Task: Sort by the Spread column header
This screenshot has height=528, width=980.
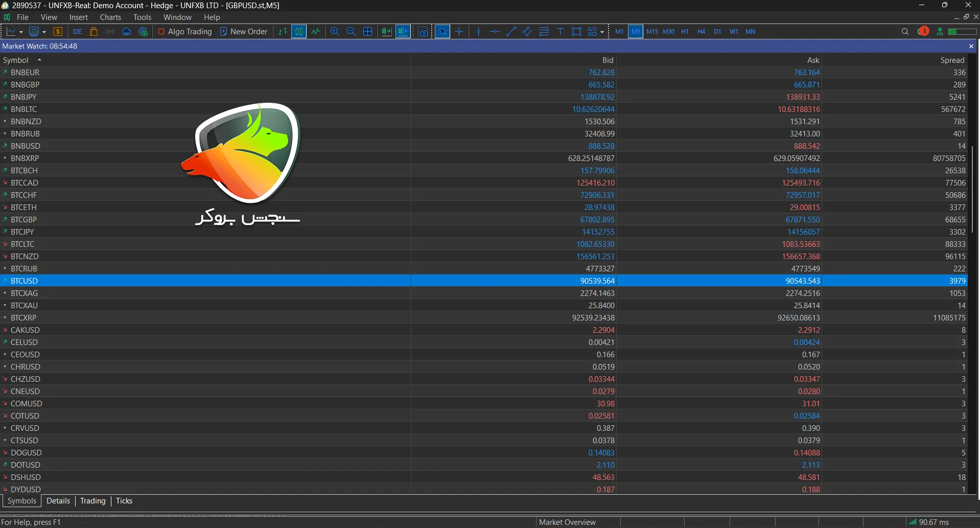Action: coord(952,60)
